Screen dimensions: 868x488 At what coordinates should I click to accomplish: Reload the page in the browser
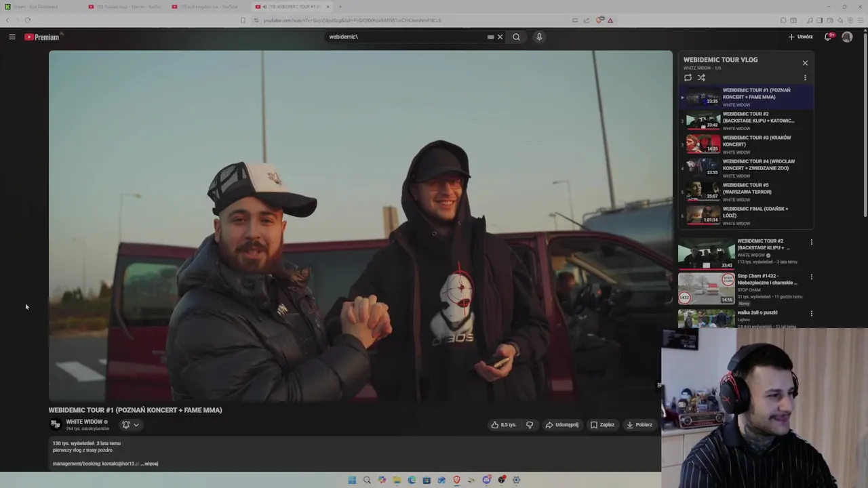point(27,20)
